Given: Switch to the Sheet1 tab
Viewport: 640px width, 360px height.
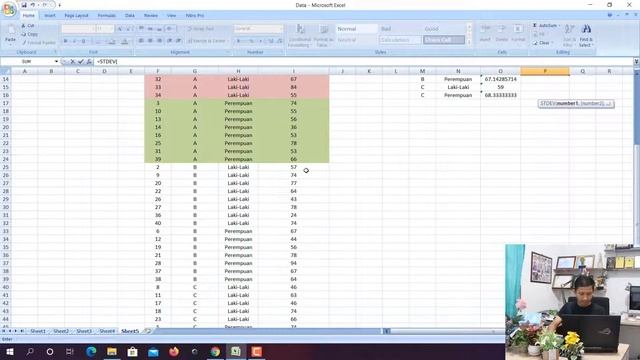Looking at the screenshot, I should coord(38,331).
